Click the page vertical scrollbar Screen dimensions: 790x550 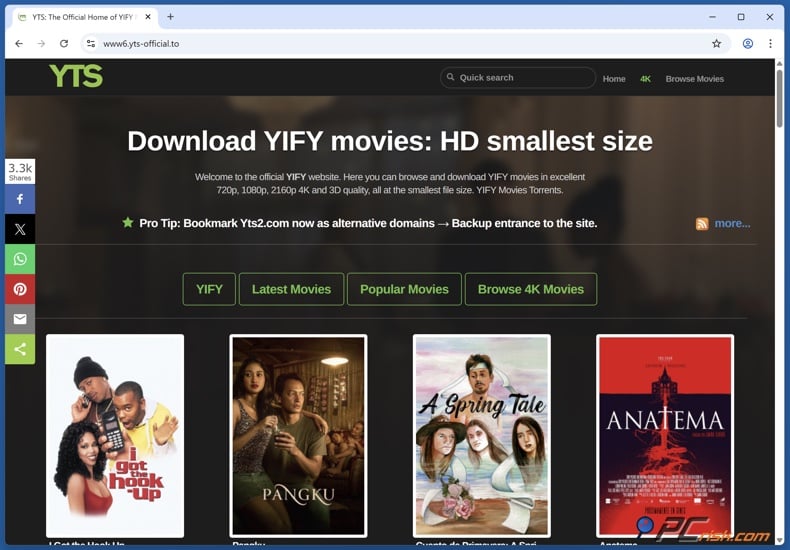779,98
